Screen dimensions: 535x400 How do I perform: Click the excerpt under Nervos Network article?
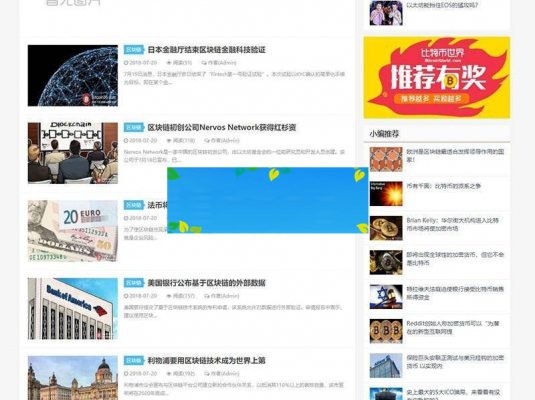pos(234,156)
